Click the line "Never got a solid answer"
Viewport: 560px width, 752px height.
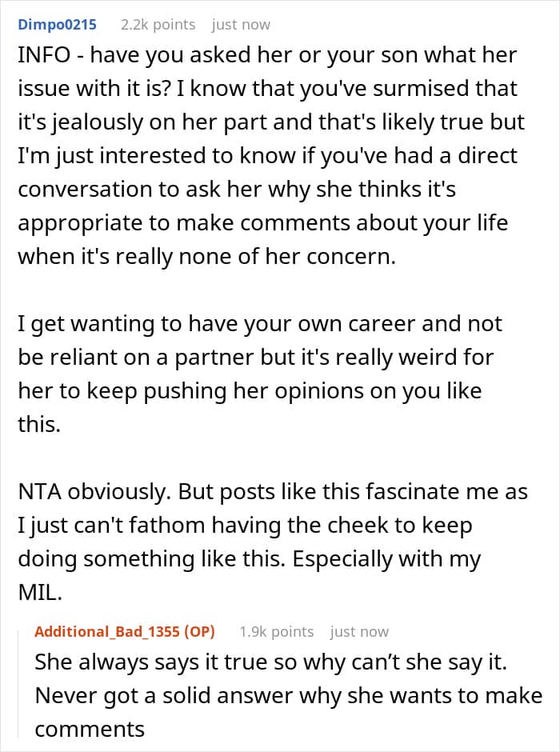(x=288, y=696)
